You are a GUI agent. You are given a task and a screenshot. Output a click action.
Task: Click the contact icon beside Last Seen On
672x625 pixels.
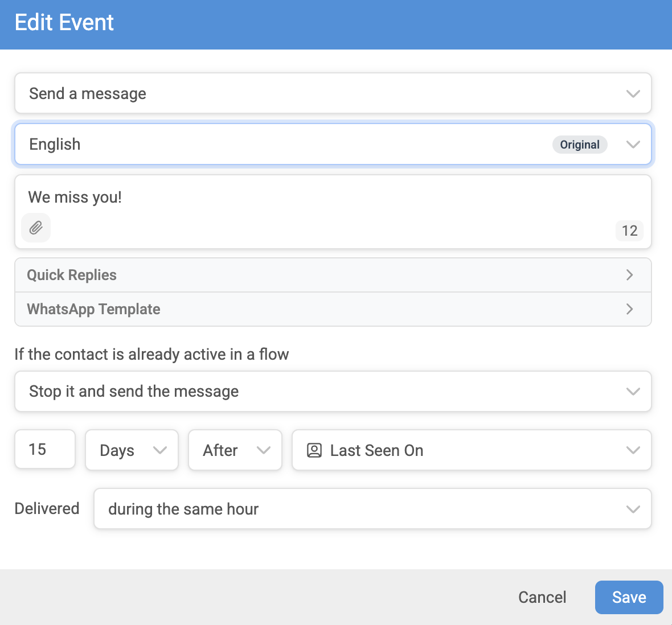point(314,450)
